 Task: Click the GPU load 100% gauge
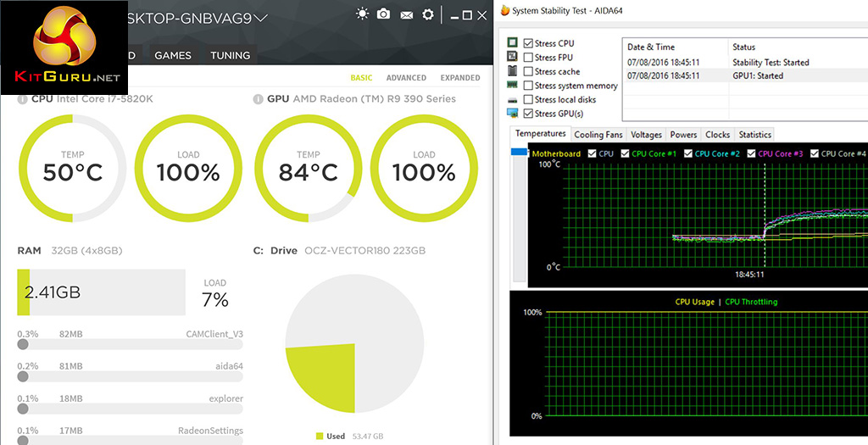424,169
